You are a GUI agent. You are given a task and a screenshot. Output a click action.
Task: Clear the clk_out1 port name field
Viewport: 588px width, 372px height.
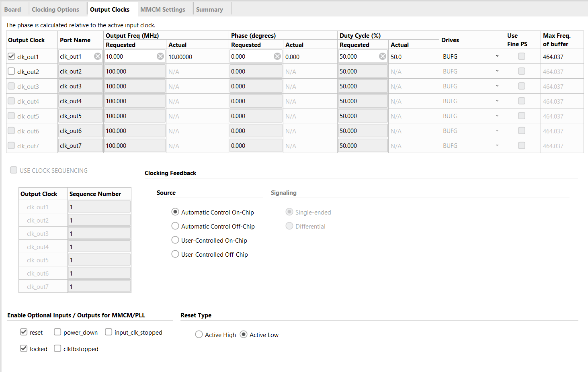tap(98, 56)
